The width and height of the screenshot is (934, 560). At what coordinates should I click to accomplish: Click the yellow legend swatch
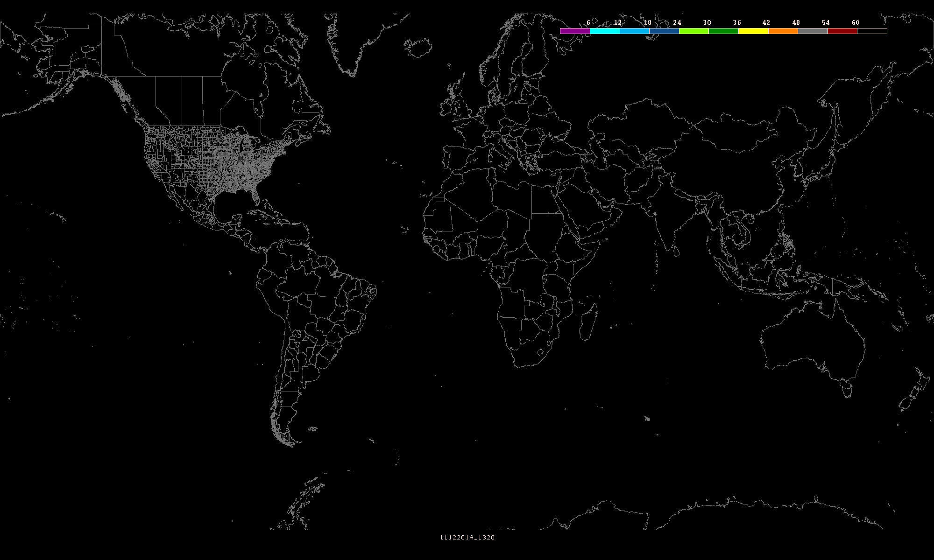[x=753, y=31]
